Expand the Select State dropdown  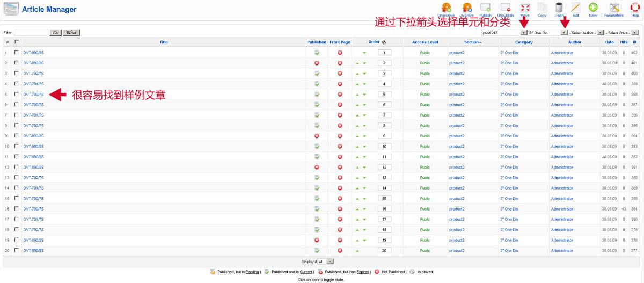635,33
